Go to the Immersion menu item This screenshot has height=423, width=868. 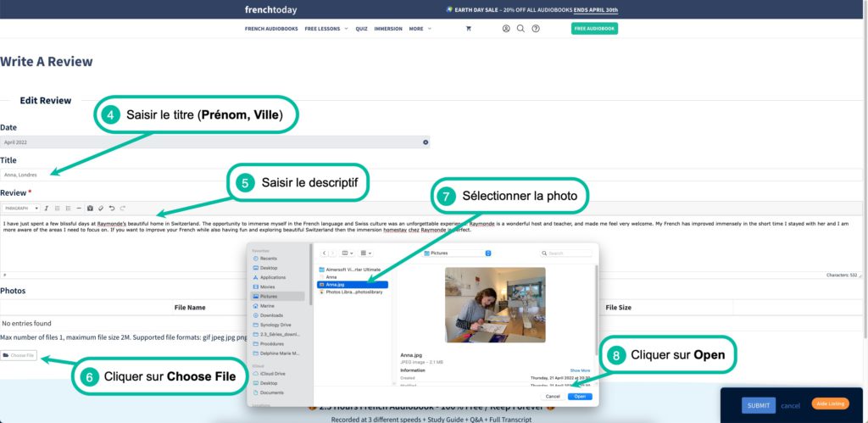388,28
